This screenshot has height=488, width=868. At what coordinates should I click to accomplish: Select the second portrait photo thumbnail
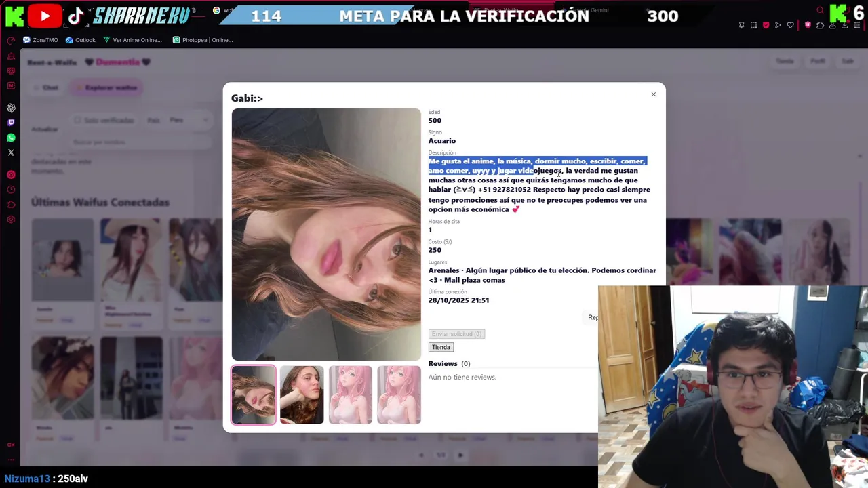(x=302, y=395)
